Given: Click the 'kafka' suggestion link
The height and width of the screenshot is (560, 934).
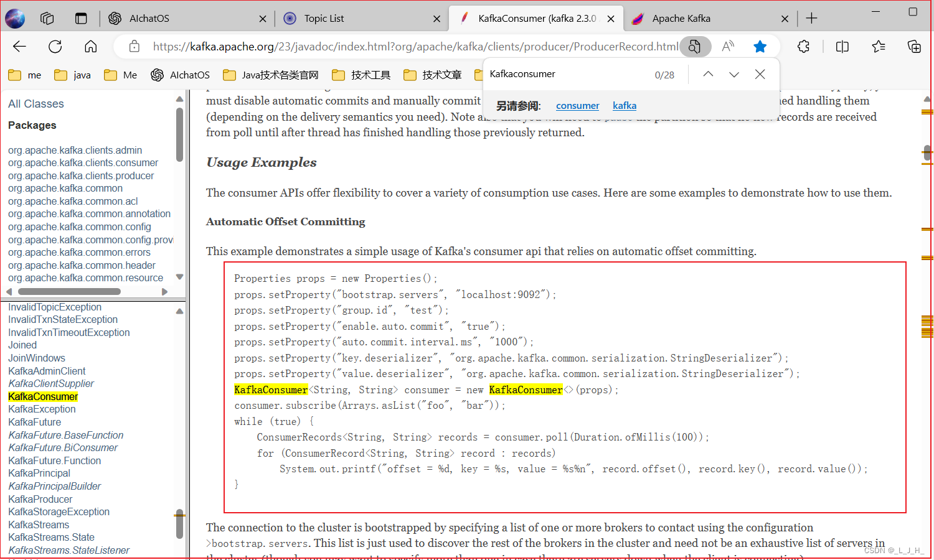Looking at the screenshot, I should [x=625, y=106].
